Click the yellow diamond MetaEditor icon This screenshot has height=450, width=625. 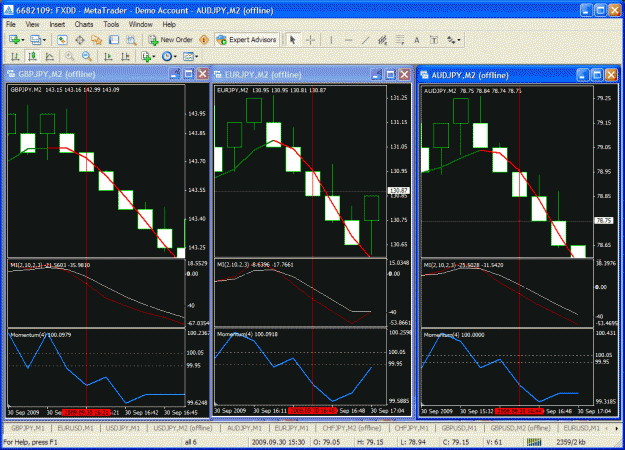[x=204, y=40]
